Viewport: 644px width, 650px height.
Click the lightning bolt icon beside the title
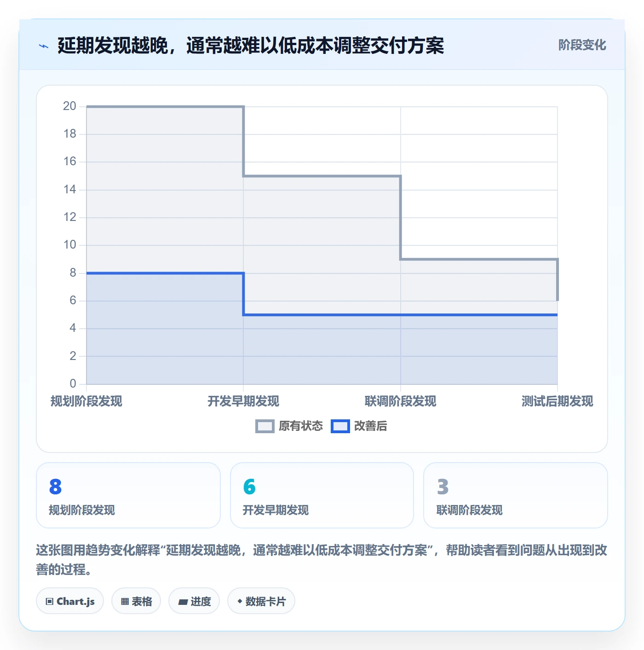coord(44,46)
